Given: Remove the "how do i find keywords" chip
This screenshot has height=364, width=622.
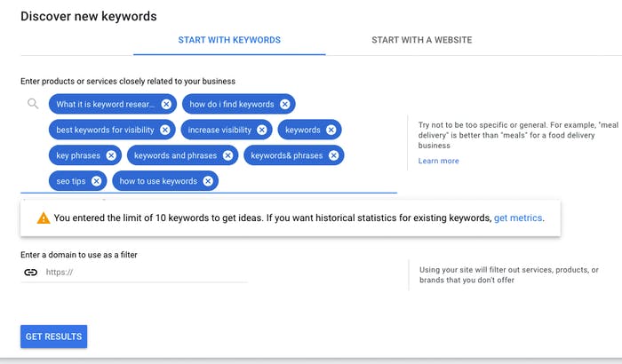Looking at the screenshot, I should tap(285, 104).
